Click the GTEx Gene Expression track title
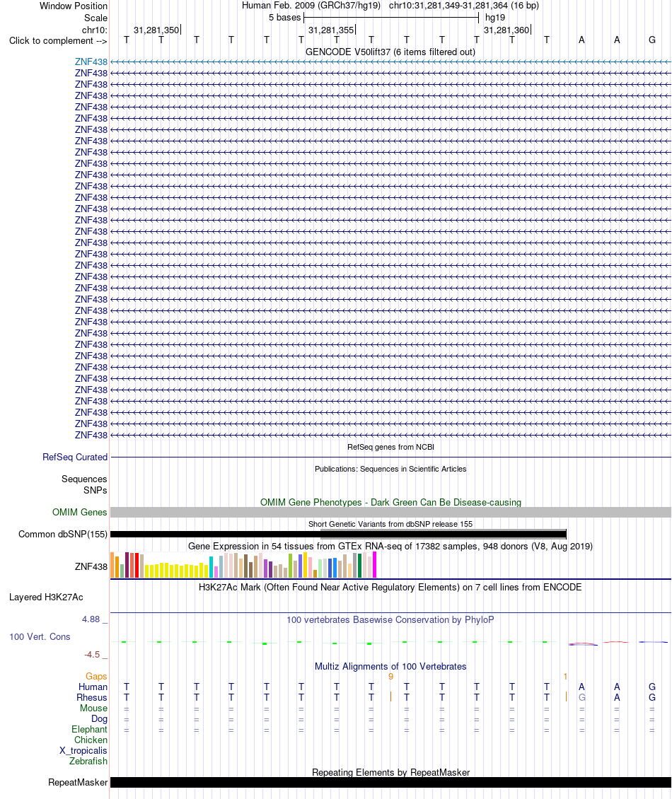Viewport: 672px width, 799px height. pyautogui.click(x=390, y=547)
